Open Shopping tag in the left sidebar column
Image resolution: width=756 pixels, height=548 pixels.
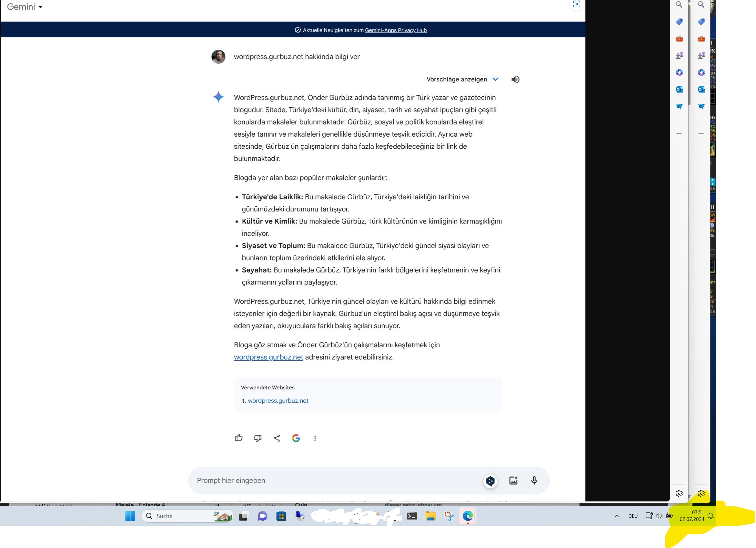coord(679,22)
